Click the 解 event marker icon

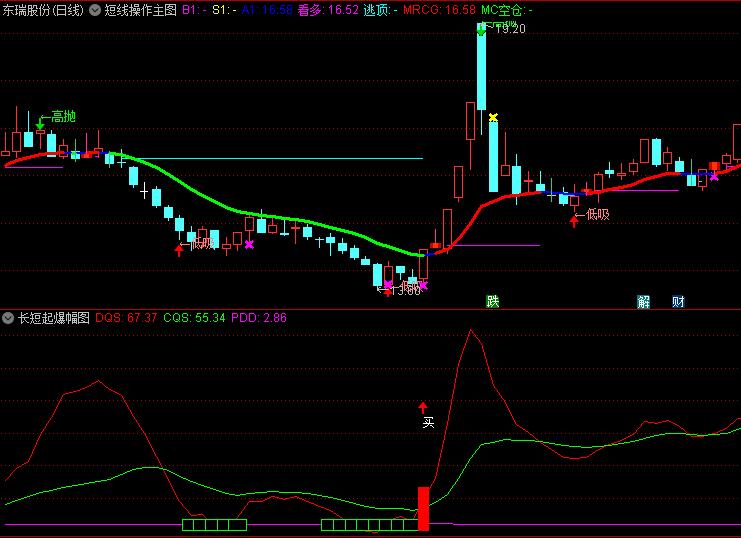(643, 301)
